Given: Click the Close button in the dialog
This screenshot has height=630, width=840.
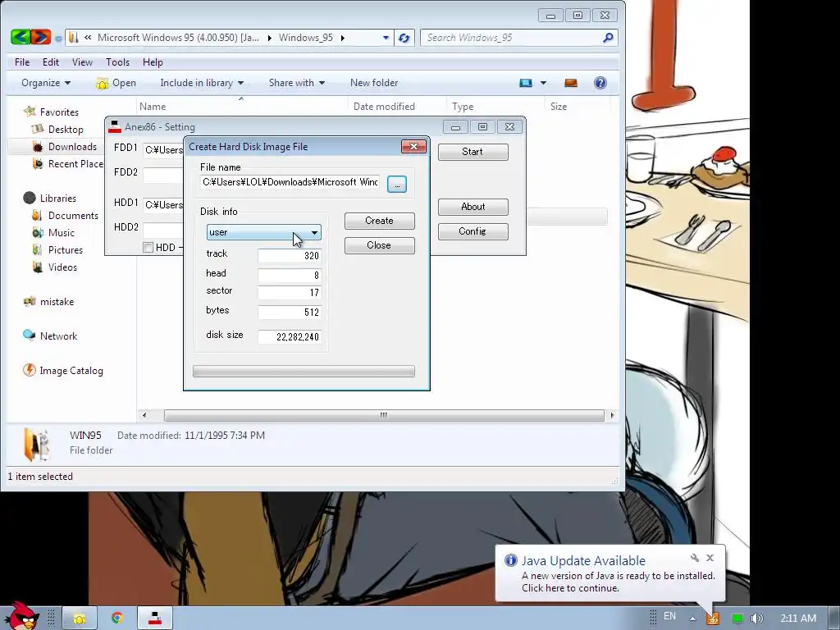Looking at the screenshot, I should click(379, 245).
